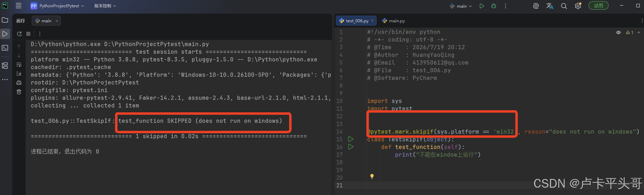Maximize the PyCharm window

(x=638, y=6)
